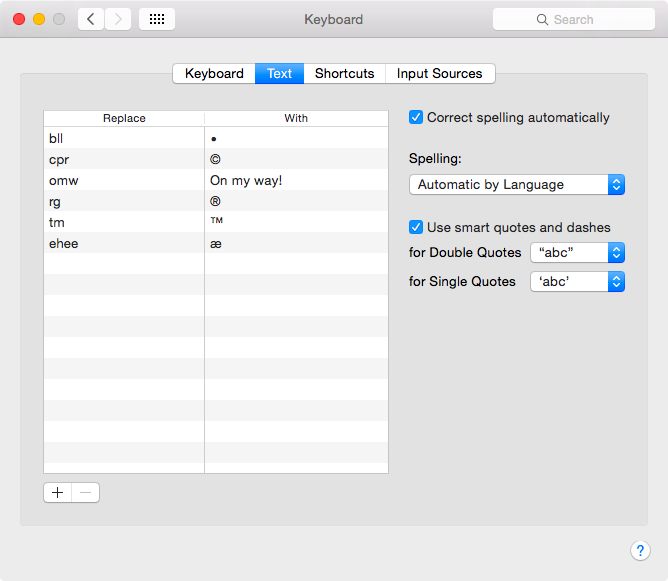
Task: Select the Text tab
Action: tap(279, 74)
